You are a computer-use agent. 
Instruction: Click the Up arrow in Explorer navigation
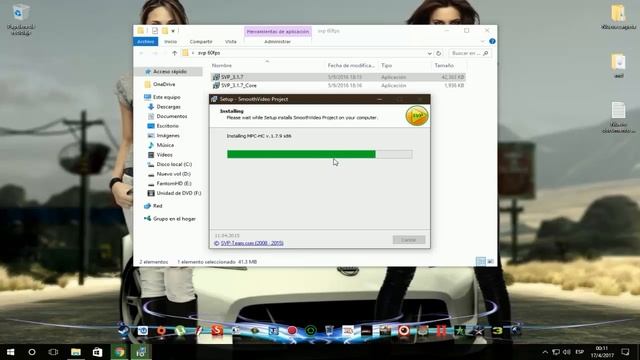click(174, 53)
